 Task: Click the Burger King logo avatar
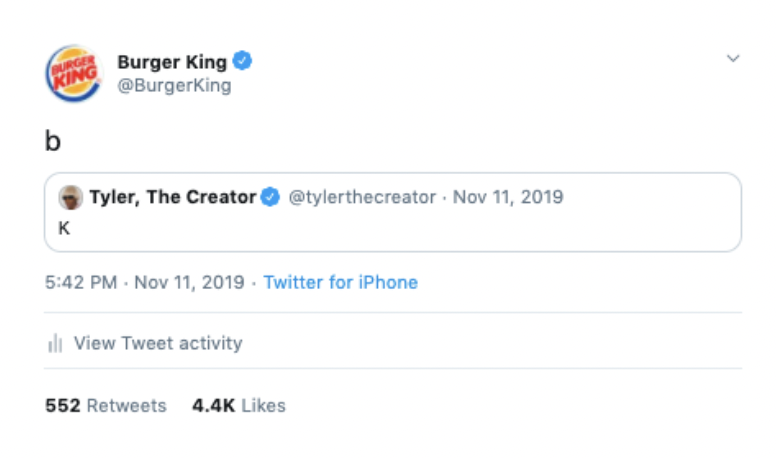coord(73,73)
